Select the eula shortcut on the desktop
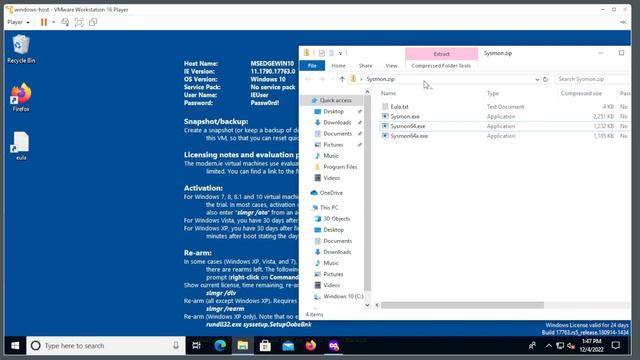The image size is (640, 360). click(21, 146)
